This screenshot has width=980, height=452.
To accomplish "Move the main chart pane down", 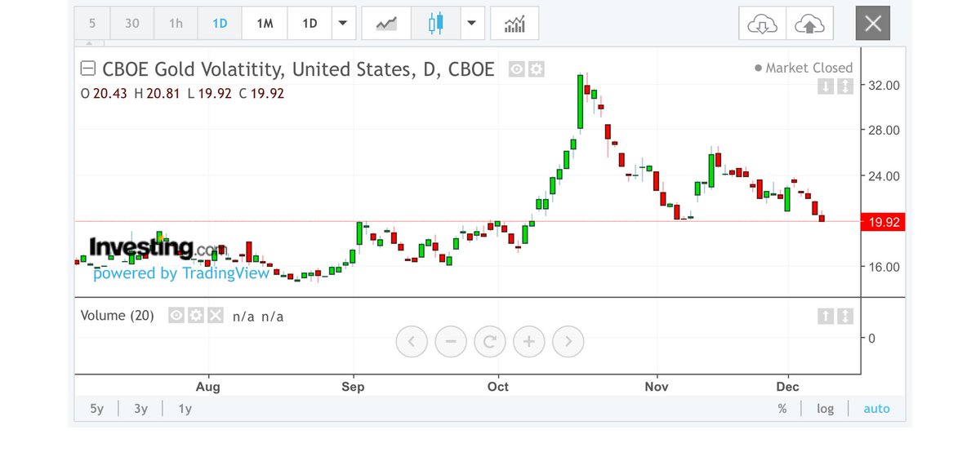I will tap(826, 86).
